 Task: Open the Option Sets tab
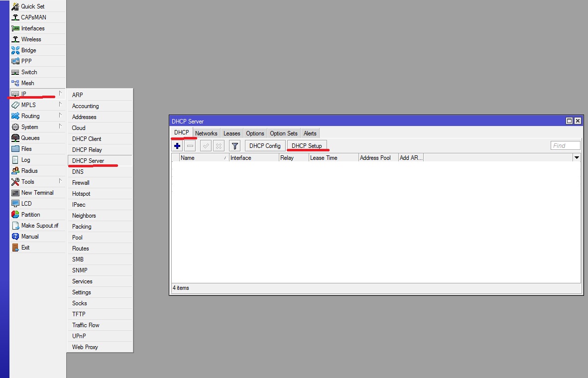coord(283,133)
